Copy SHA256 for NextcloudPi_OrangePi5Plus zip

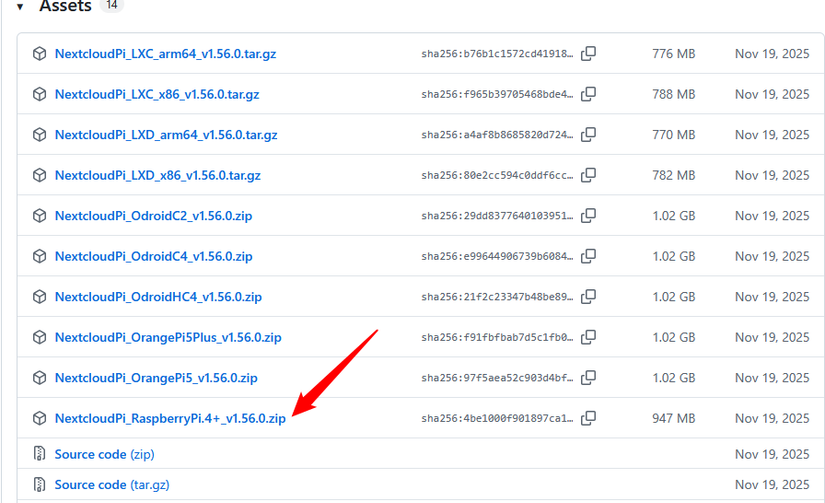coord(588,337)
